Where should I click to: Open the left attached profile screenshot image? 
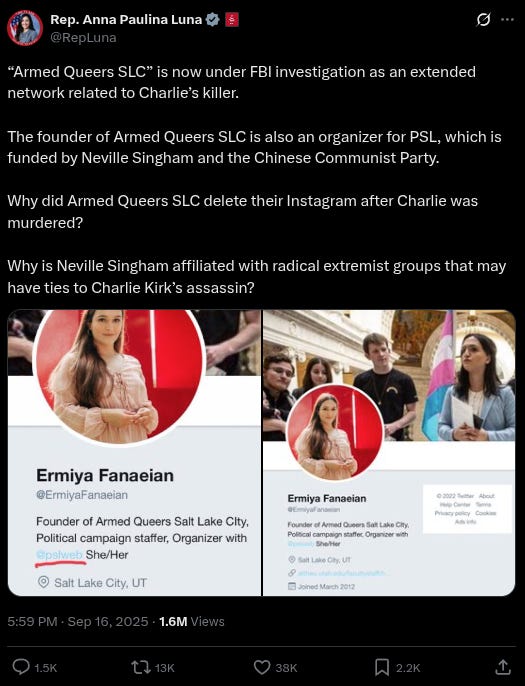[134, 453]
